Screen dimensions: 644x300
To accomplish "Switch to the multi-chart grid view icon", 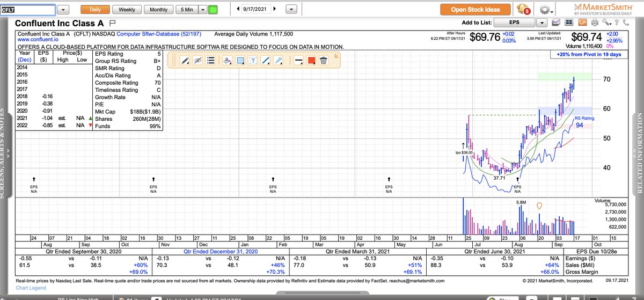I will pyautogui.click(x=569, y=23).
